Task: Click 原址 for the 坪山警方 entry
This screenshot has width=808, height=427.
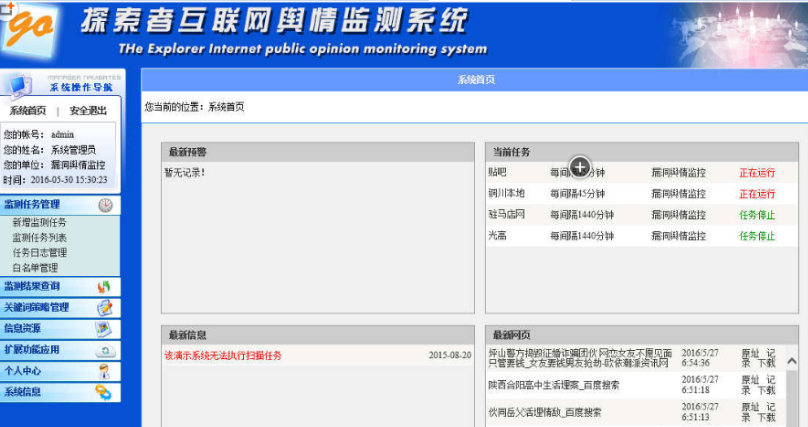Action: click(750, 353)
